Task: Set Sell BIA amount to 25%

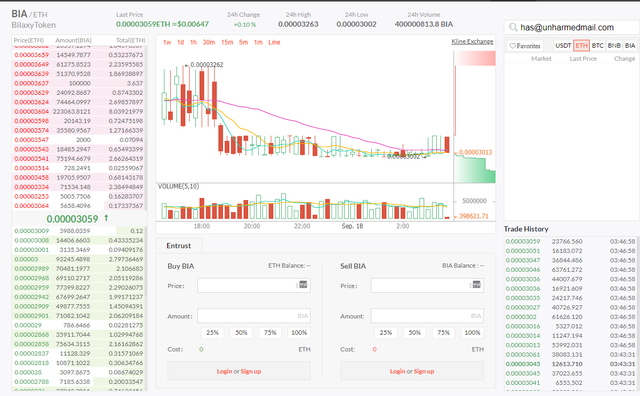Action: click(386, 333)
